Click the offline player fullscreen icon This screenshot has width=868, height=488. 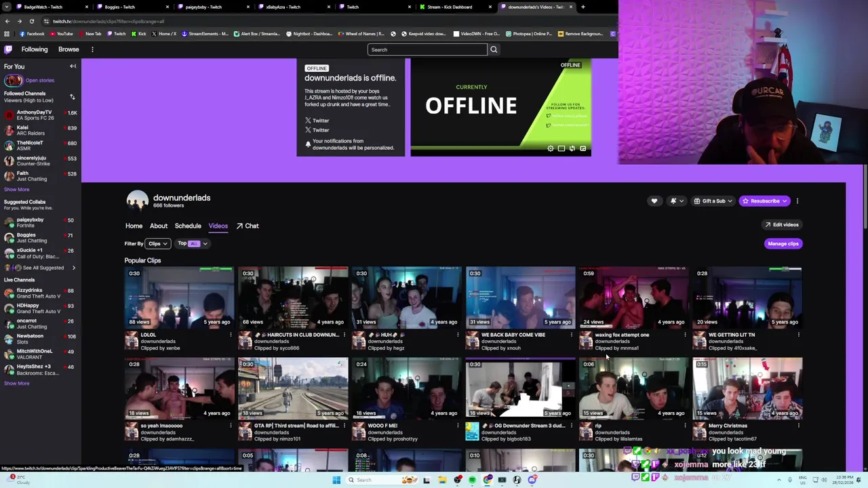[x=583, y=148]
